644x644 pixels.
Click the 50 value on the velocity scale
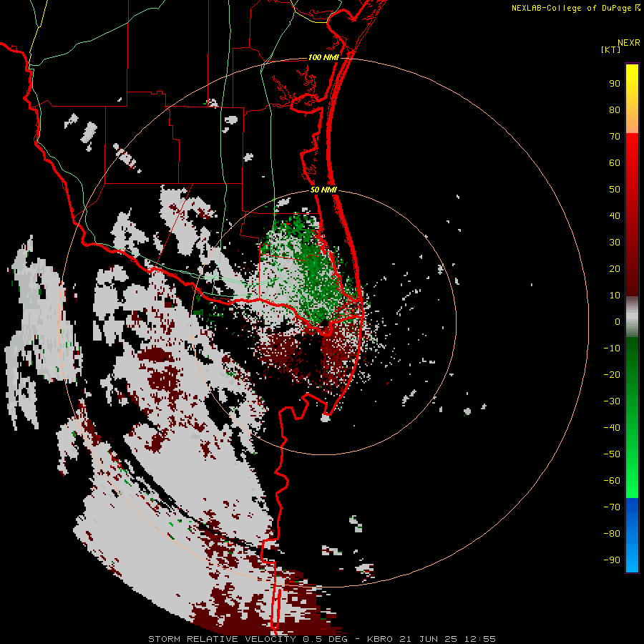tap(615, 190)
